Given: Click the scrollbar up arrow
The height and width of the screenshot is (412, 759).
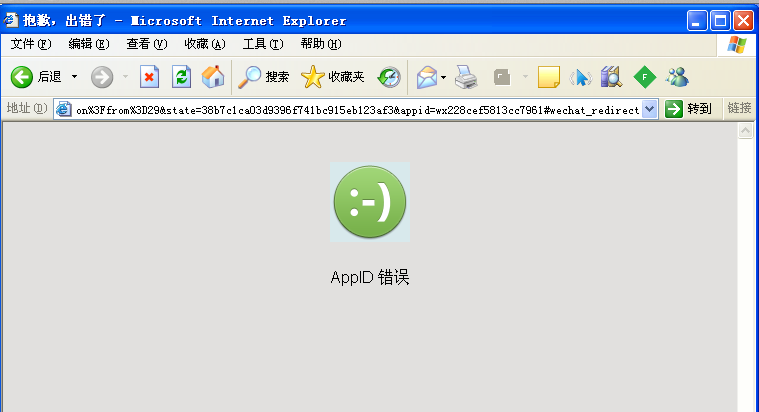Looking at the screenshot, I should coord(745,131).
